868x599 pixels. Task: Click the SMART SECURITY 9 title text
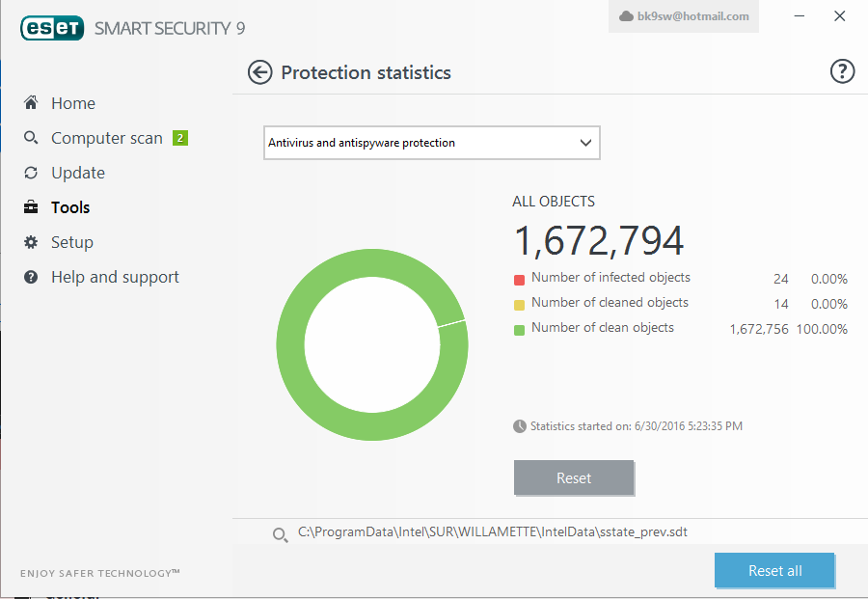pos(170,28)
